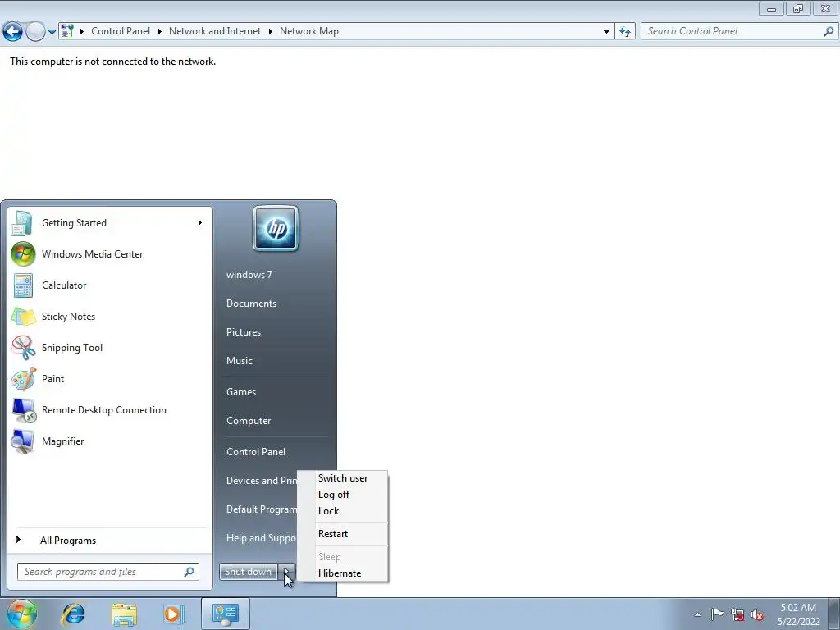Image resolution: width=840 pixels, height=630 pixels.
Task: Click the Show desktop strip
Action: [834, 614]
